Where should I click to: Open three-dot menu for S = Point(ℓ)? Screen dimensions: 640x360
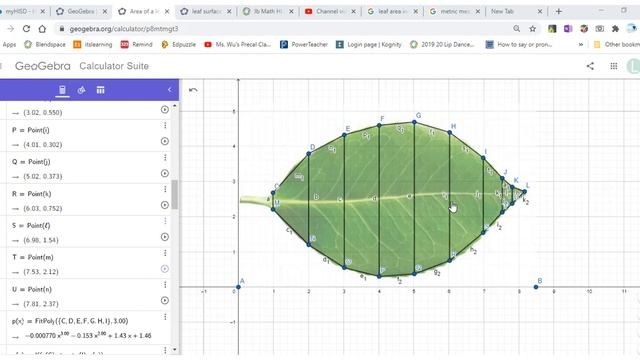coord(165,221)
